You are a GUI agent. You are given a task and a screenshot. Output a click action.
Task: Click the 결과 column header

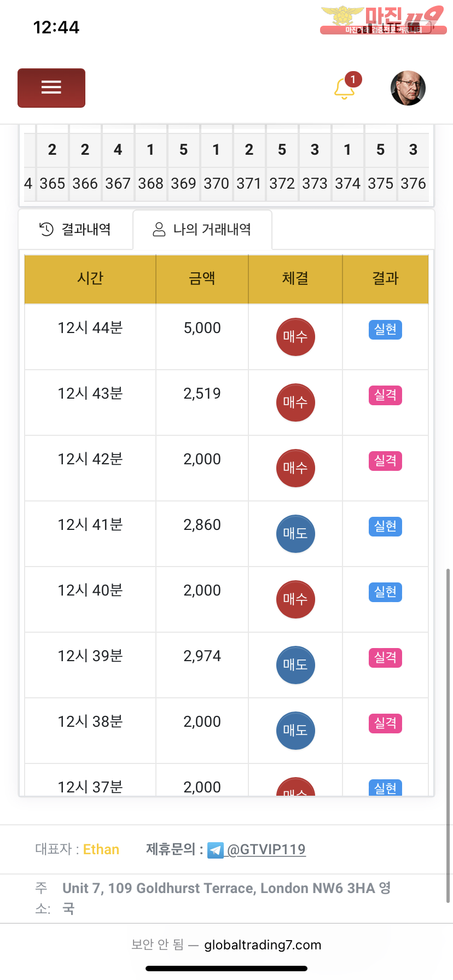pyautogui.click(x=385, y=278)
